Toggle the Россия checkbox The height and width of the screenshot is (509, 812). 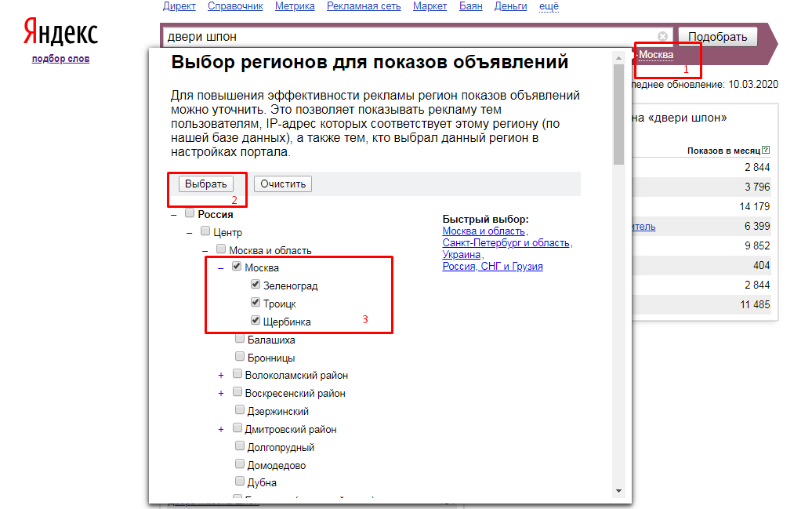point(190,213)
